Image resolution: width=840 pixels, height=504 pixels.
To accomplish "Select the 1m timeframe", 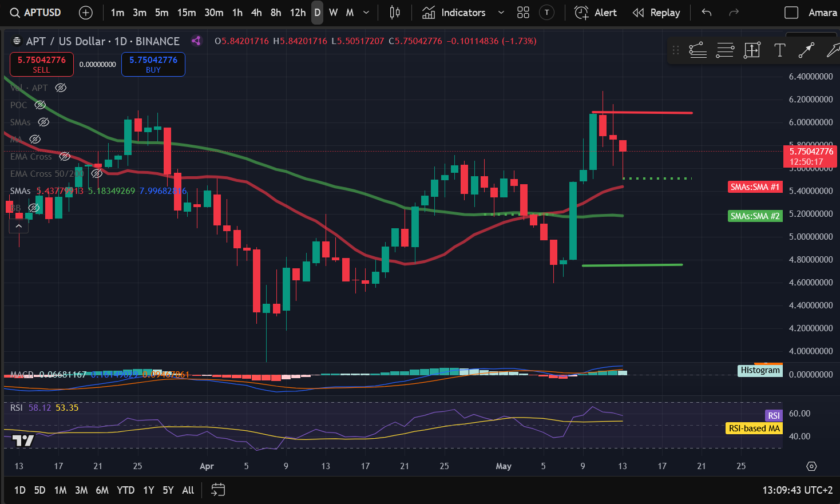I will tap(117, 13).
